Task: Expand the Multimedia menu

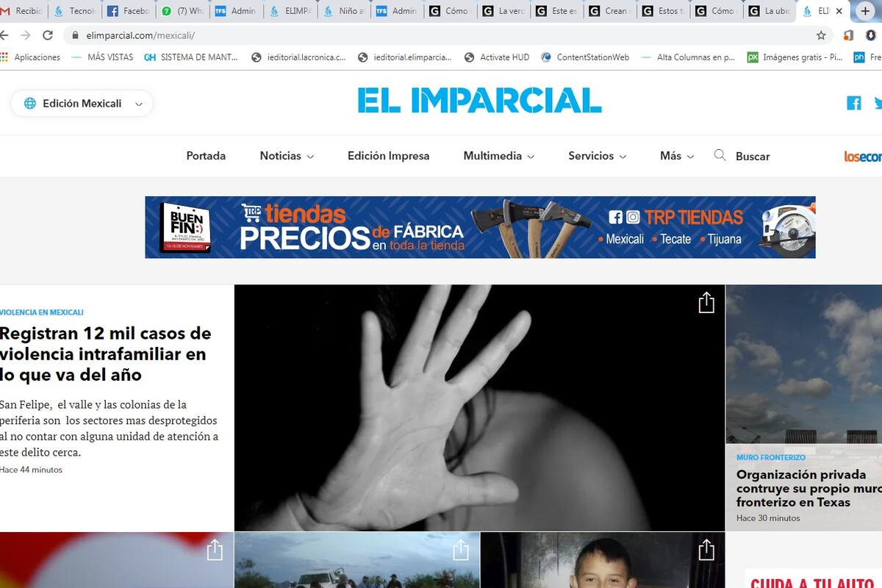Action: [x=498, y=156]
